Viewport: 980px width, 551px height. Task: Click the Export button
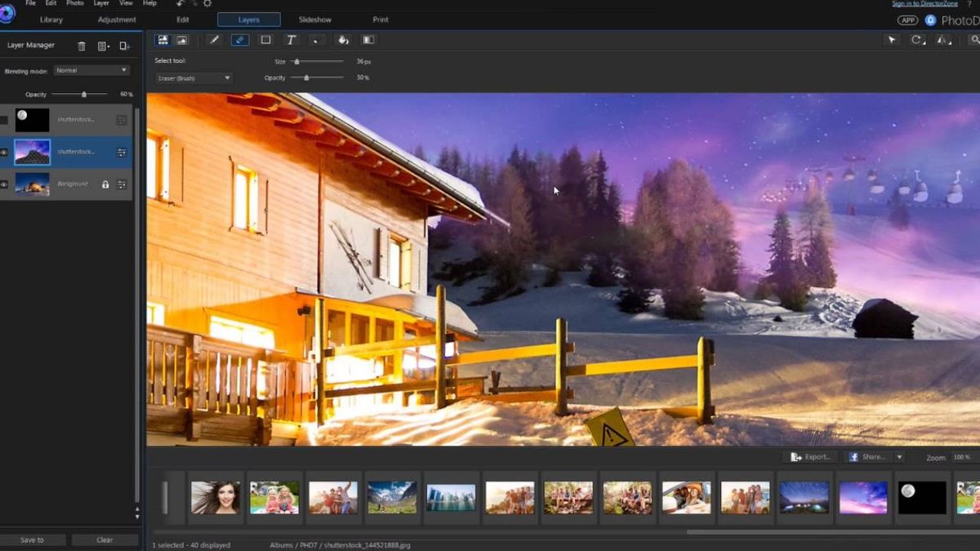click(810, 456)
